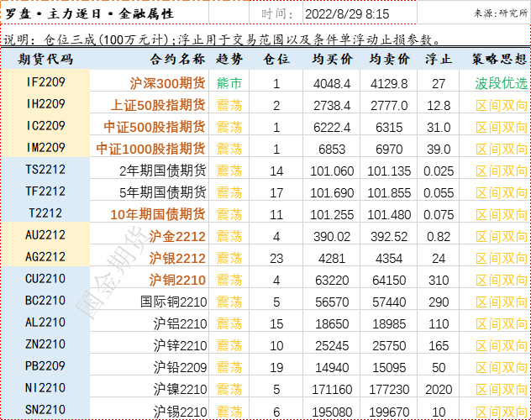
Task: Select the 5年期国债期货 contract name
Action: [x=163, y=192]
